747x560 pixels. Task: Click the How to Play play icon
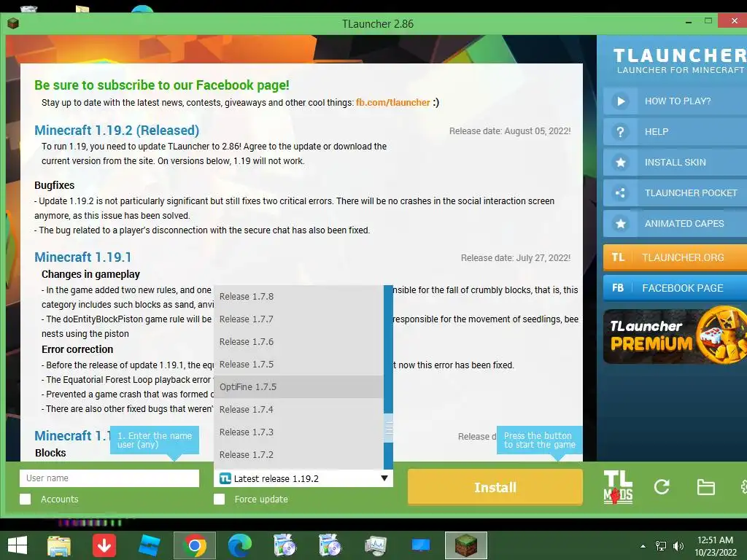coord(620,101)
